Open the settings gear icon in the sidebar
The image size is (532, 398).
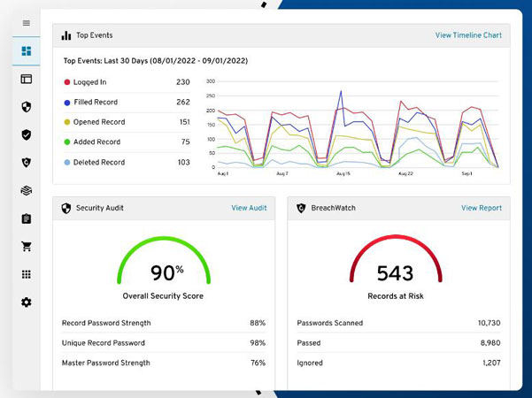[26, 302]
